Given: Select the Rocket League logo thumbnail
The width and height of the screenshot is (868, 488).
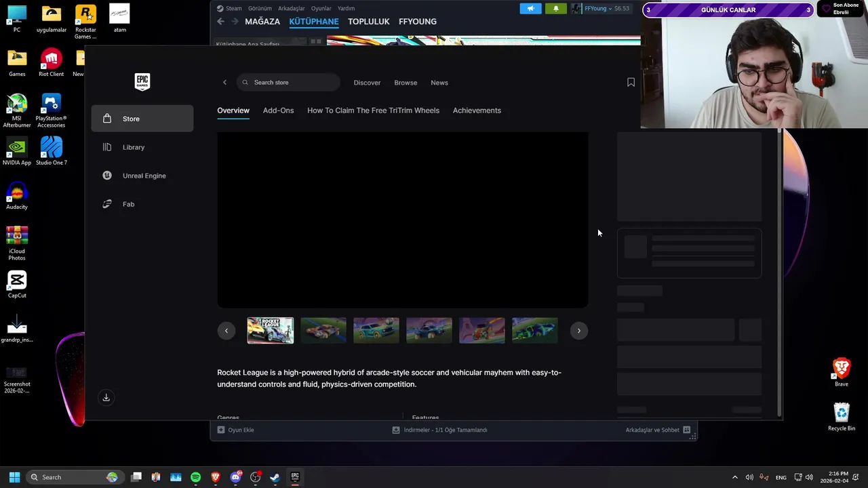Looking at the screenshot, I should (x=271, y=331).
